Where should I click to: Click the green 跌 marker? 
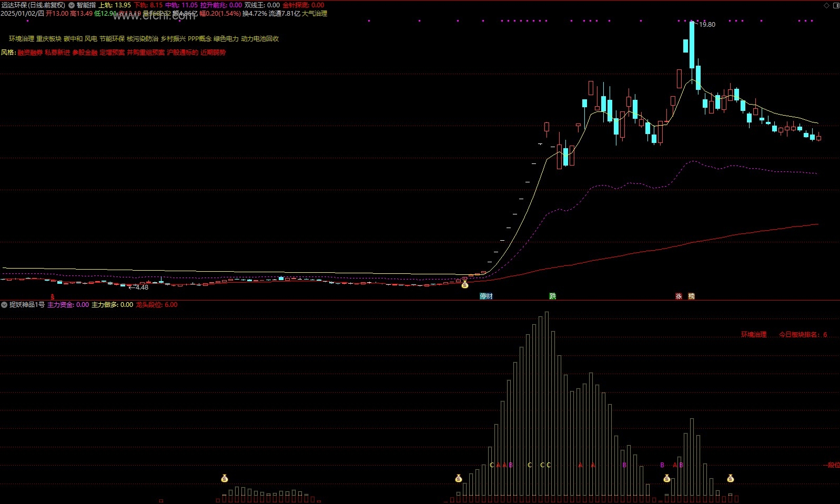click(x=553, y=296)
